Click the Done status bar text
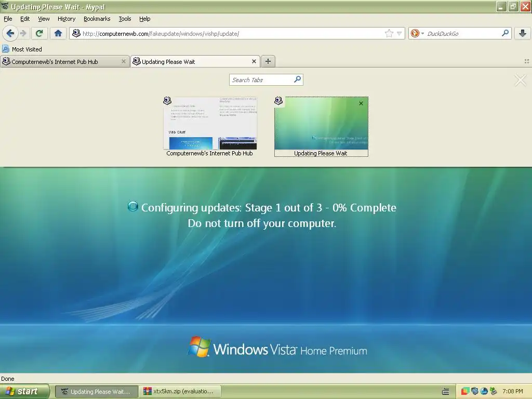Image resolution: width=532 pixels, height=399 pixels. coord(8,379)
